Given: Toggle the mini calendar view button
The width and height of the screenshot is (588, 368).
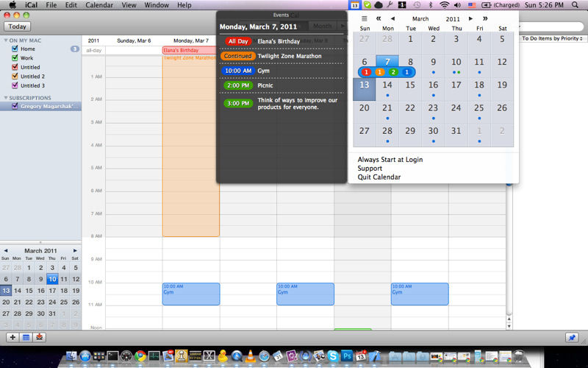Looking at the screenshot, I should tap(26, 337).
